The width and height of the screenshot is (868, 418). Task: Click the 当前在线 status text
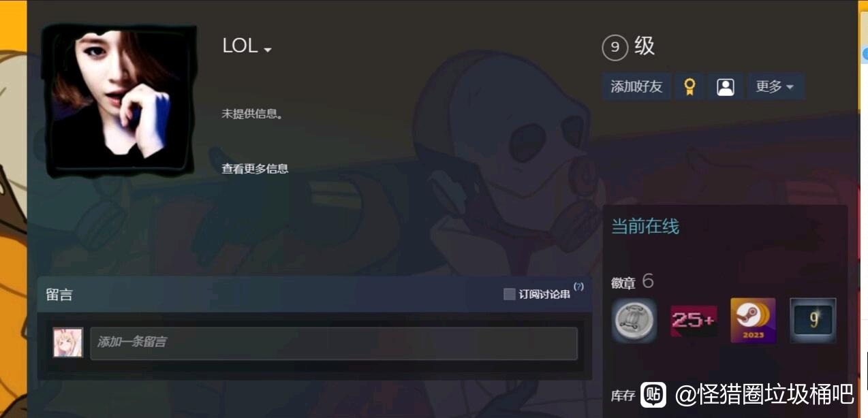tap(645, 227)
